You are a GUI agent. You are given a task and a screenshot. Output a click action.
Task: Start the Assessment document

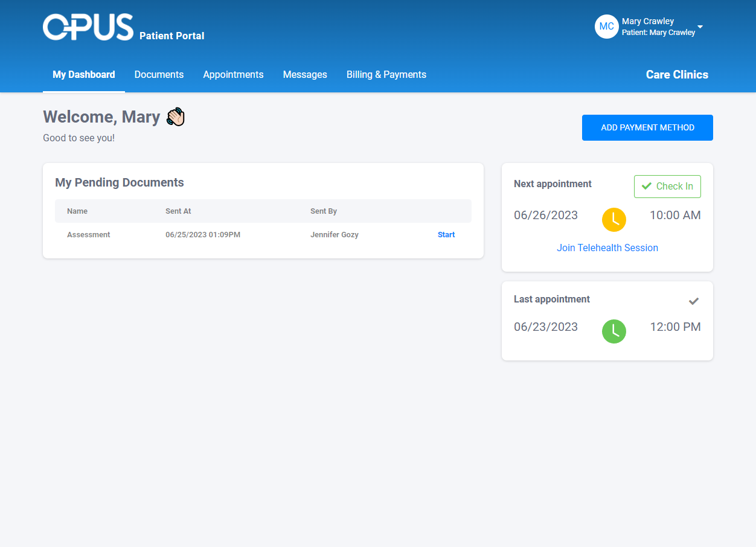click(x=446, y=235)
